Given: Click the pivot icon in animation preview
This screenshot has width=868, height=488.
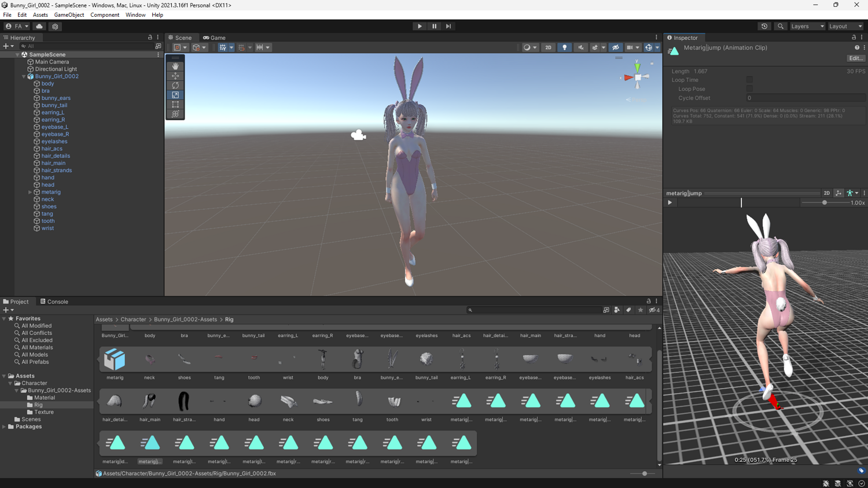Looking at the screenshot, I should (838, 193).
